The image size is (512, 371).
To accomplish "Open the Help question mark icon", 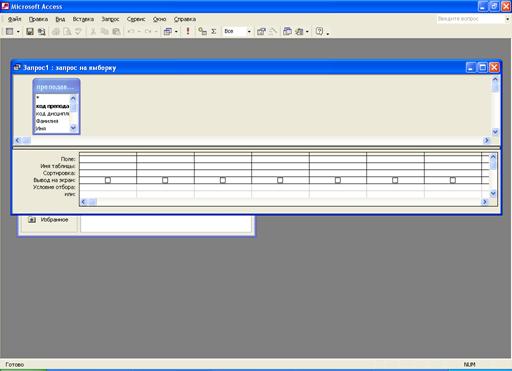I will coord(319,31).
